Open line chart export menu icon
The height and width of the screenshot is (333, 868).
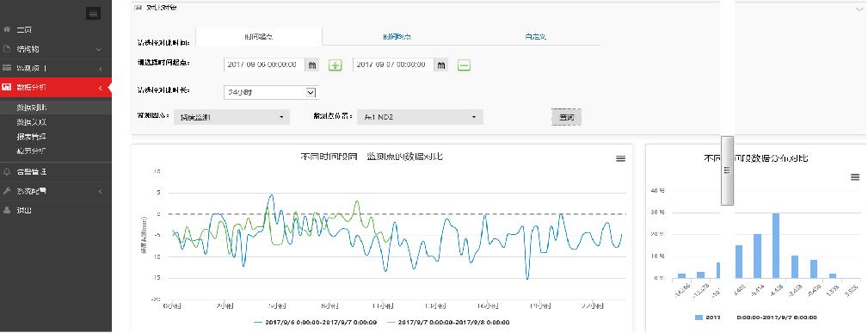point(620,158)
